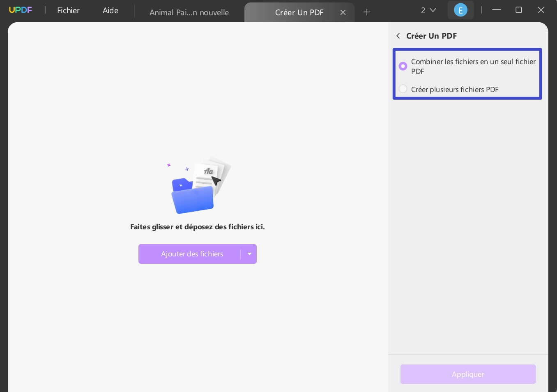Expand the window count dropdown showing 2
Image resolution: width=557 pixels, height=392 pixels.
pyautogui.click(x=427, y=10)
